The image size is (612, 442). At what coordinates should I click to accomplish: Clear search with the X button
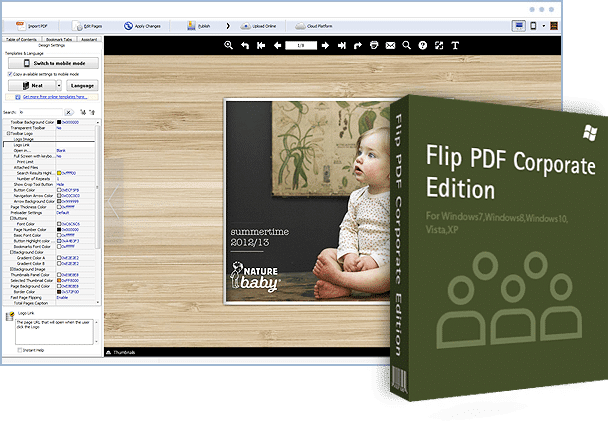click(68, 112)
